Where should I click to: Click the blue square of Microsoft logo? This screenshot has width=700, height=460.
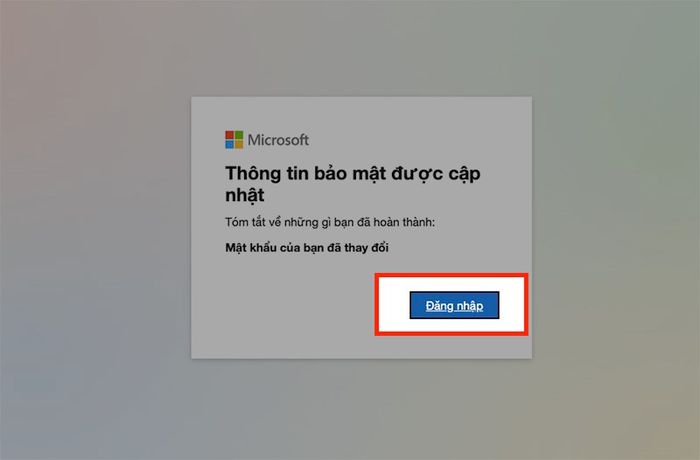point(229,144)
